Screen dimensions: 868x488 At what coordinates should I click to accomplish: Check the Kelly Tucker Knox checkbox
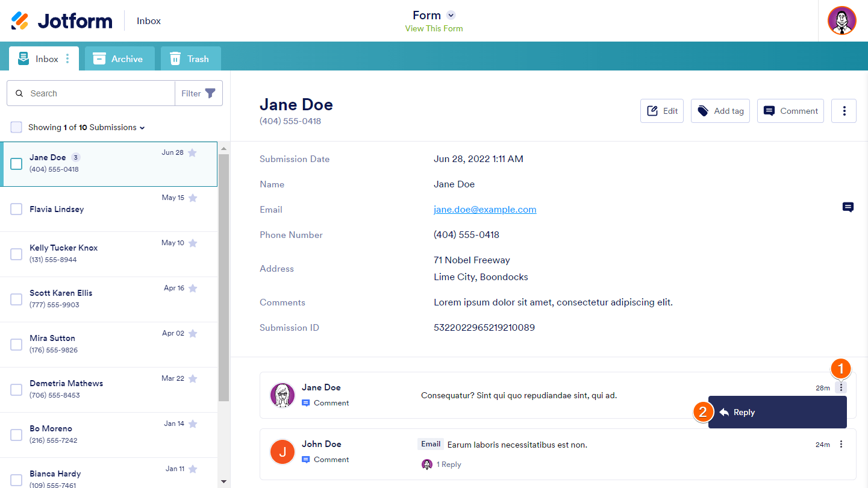[x=16, y=254]
